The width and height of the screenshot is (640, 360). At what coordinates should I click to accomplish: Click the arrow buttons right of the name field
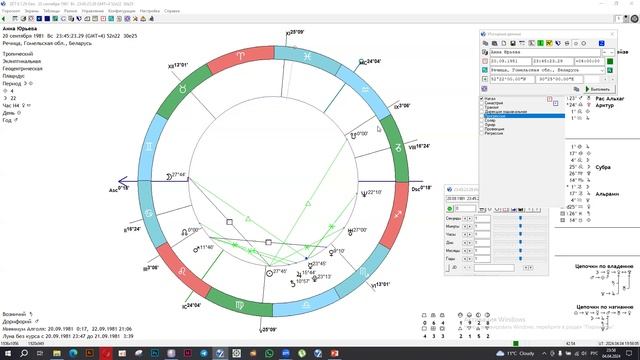tap(608, 52)
